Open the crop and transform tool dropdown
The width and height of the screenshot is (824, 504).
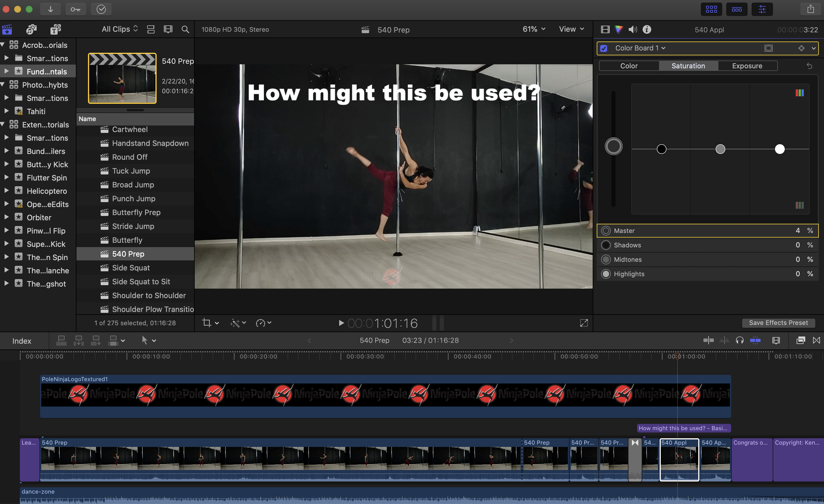210,323
